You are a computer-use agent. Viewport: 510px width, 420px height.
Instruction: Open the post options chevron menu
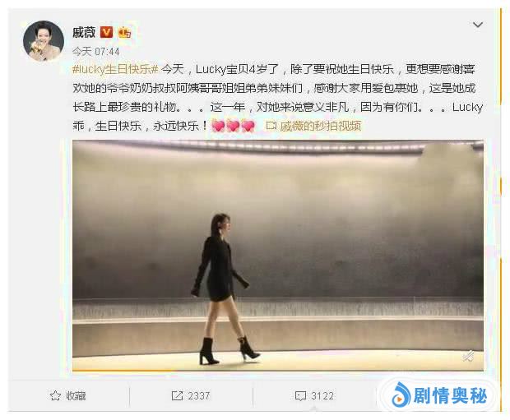point(477,25)
